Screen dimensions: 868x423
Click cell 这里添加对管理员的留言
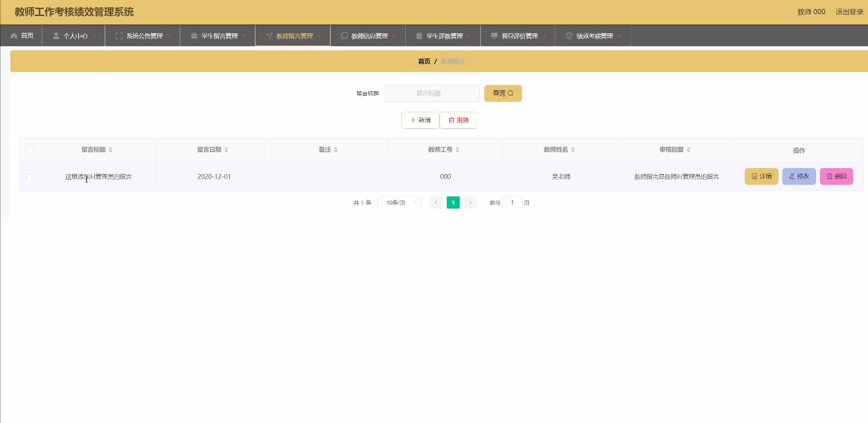coord(98,177)
